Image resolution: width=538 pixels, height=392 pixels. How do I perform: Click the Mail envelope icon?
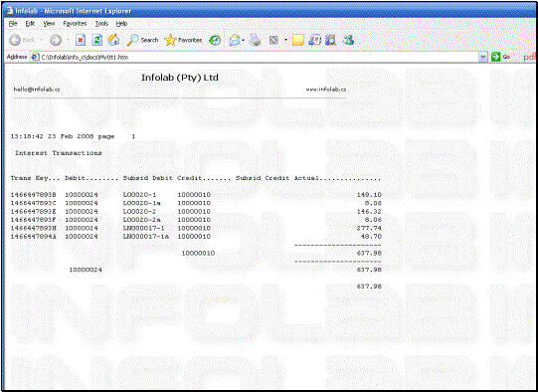235,41
